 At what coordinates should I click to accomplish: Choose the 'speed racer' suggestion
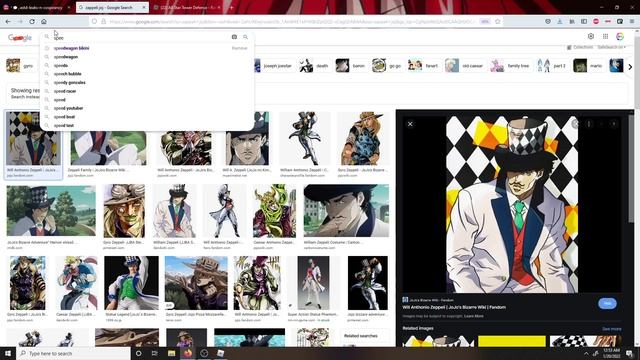tap(65, 91)
